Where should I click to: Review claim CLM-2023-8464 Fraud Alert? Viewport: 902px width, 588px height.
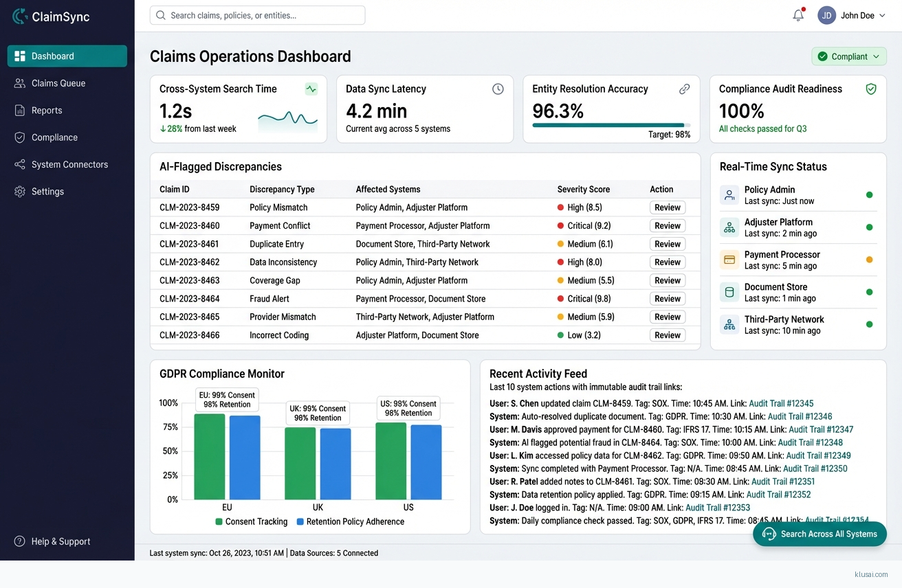click(667, 299)
